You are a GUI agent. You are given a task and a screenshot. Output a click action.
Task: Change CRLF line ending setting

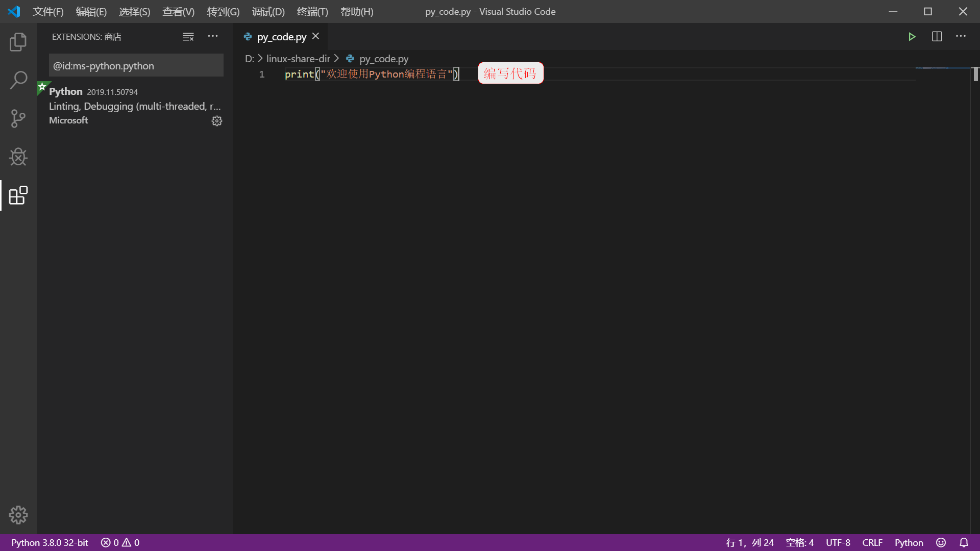click(872, 542)
